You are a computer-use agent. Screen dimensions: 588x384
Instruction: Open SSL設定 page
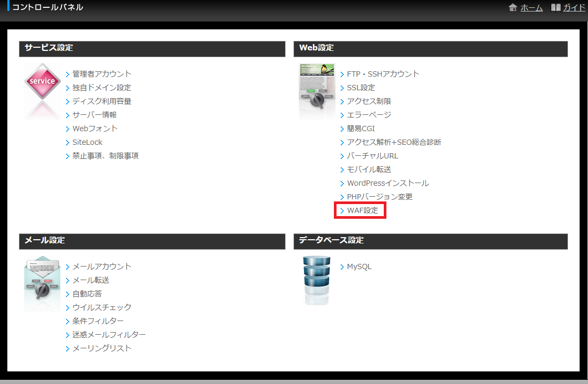click(361, 88)
